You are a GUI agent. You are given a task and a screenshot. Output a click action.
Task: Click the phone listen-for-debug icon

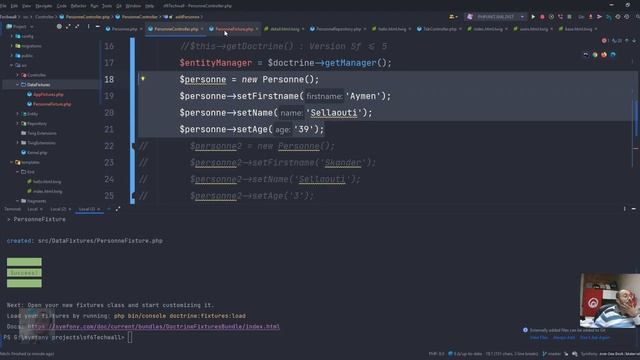[x=560, y=17]
